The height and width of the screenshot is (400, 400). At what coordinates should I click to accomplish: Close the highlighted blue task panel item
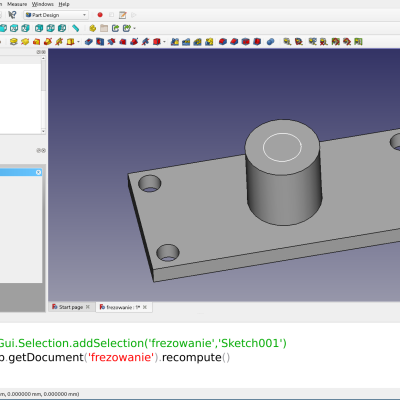tap(38, 172)
